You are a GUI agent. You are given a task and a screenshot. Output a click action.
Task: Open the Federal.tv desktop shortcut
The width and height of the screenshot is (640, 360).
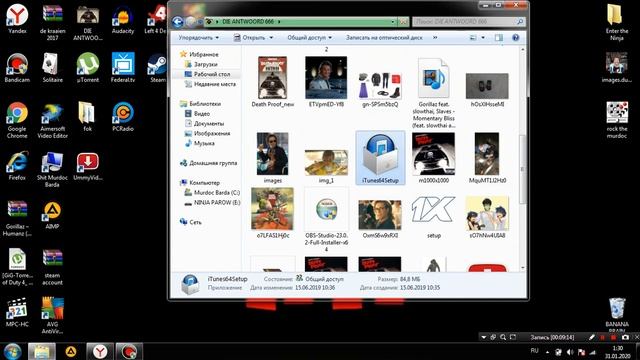[123, 68]
